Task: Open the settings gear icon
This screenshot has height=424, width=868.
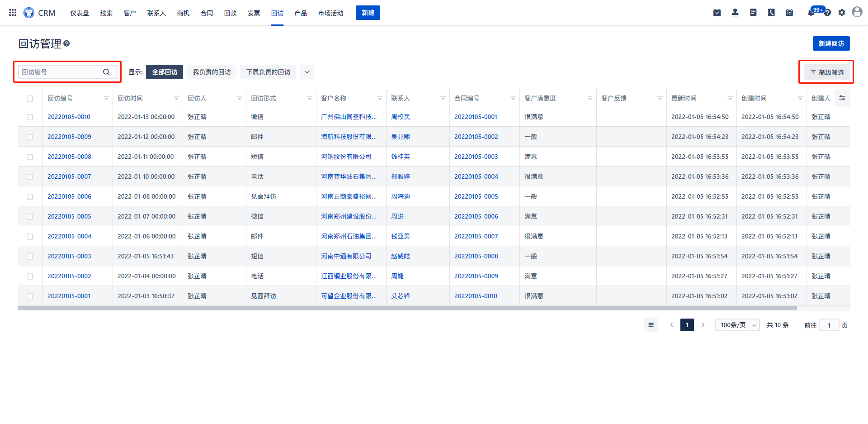Action: tap(842, 13)
